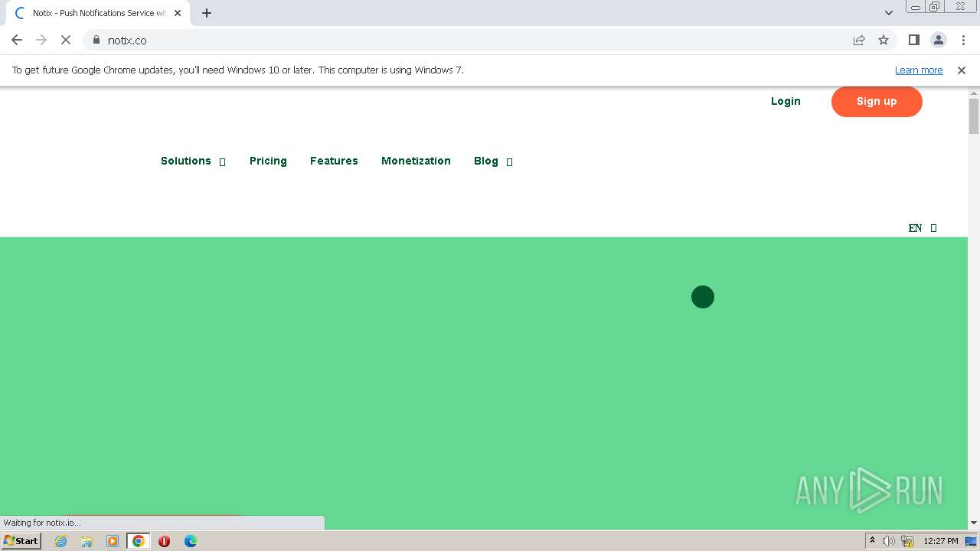
Task: Share this page icon in address bar
Action: point(859,40)
